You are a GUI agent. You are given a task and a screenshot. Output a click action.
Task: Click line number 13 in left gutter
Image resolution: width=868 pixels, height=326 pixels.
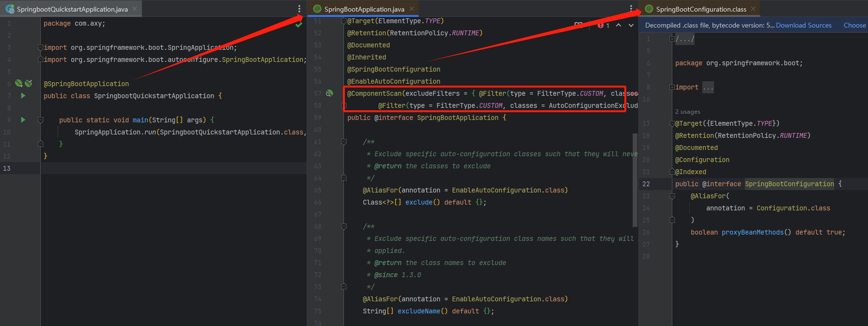coord(7,168)
